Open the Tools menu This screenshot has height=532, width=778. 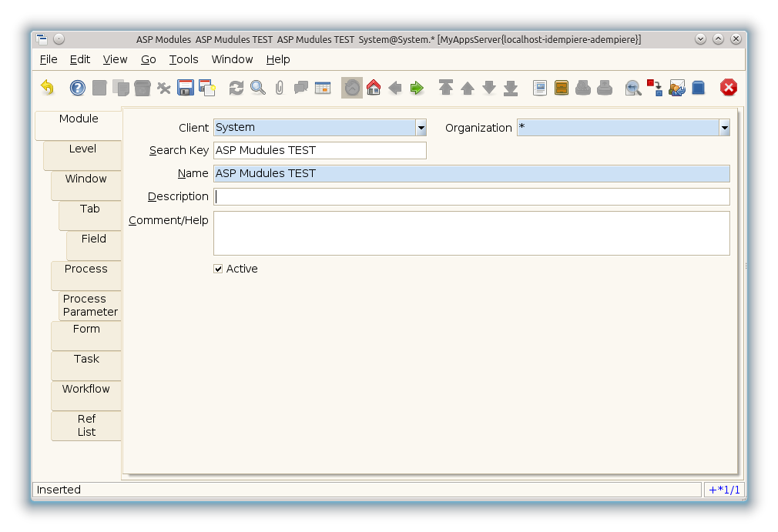(183, 59)
